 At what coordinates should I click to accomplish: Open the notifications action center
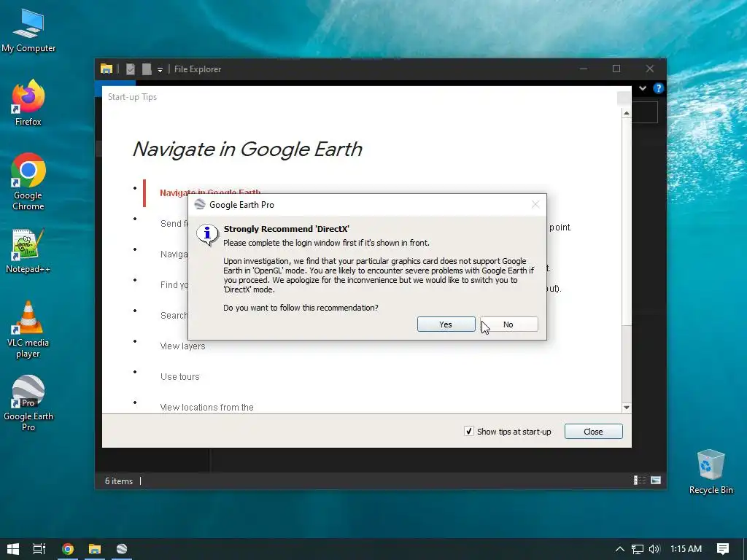tap(723, 549)
